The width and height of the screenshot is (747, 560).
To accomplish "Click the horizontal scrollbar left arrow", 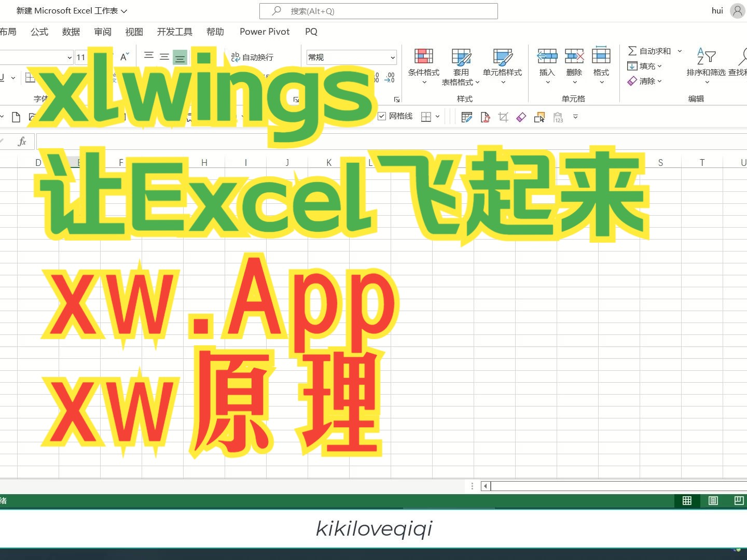I will pyautogui.click(x=486, y=486).
